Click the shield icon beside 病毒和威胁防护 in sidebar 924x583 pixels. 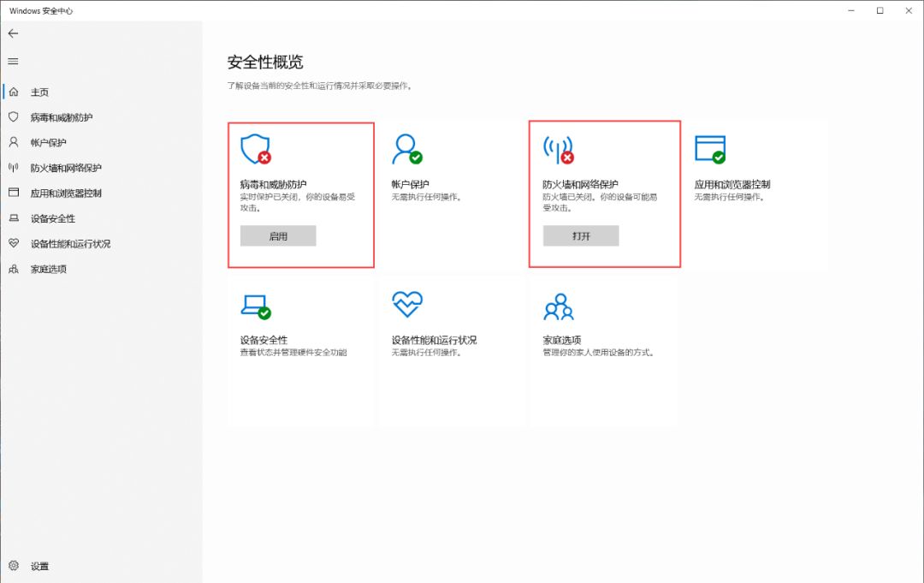[14, 116]
